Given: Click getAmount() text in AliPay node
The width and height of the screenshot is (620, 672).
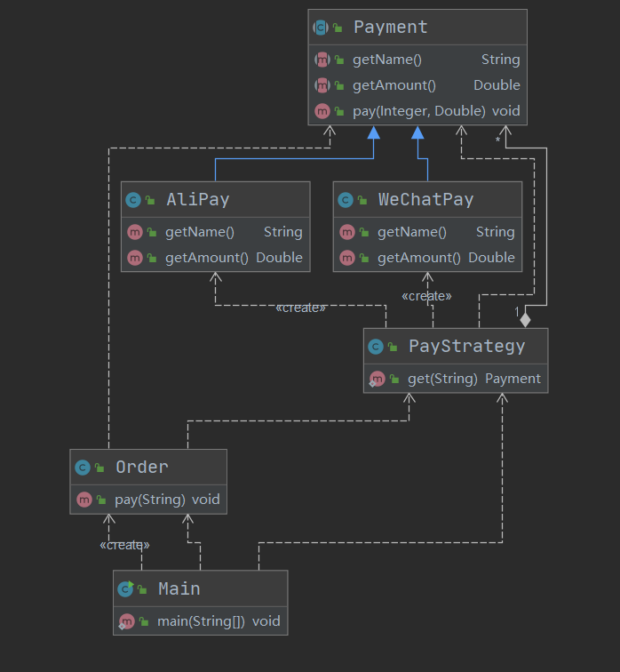Looking at the screenshot, I should (207, 258).
